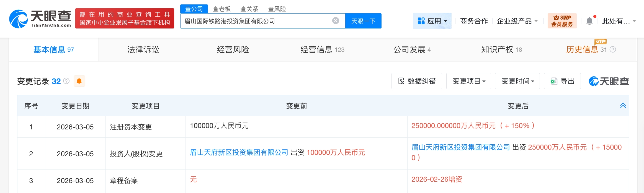Clear the search box text

click(x=336, y=21)
